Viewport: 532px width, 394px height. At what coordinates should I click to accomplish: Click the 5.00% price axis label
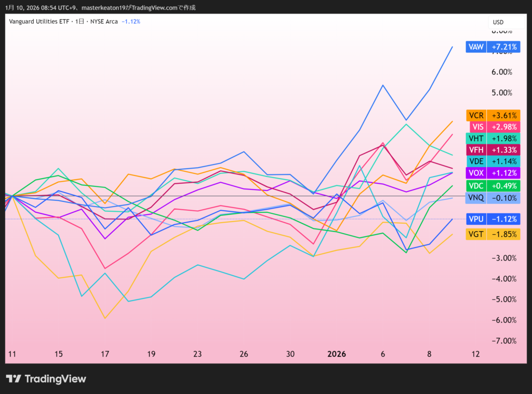coord(503,93)
